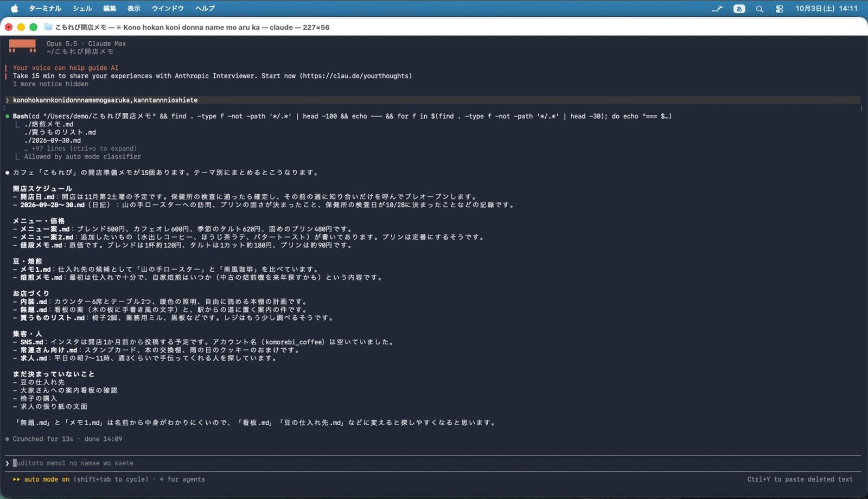Click the 'Opus 5.5 · Claude Max' label
Viewport: 868px width, 499px height.
[86, 44]
